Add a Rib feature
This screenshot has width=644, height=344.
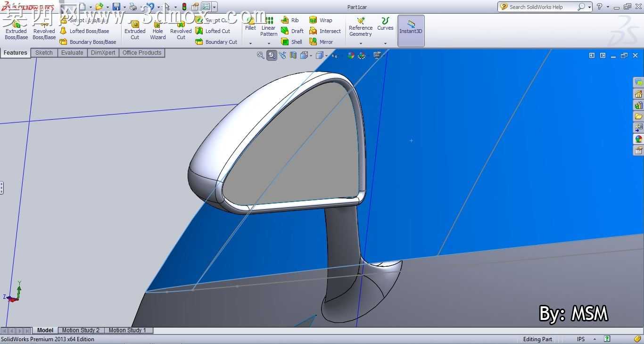click(x=290, y=20)
